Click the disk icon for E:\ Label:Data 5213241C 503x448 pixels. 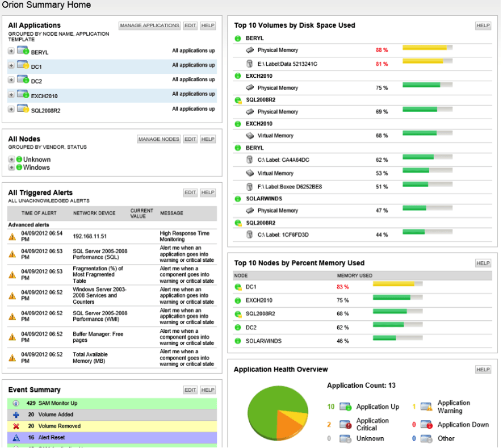pyautogui.click(x=249, y=64)
